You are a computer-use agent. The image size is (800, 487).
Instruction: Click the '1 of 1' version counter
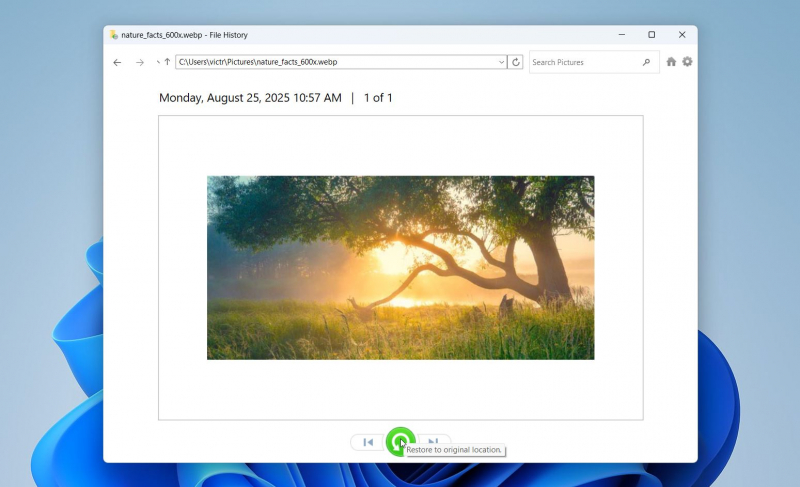378,98
